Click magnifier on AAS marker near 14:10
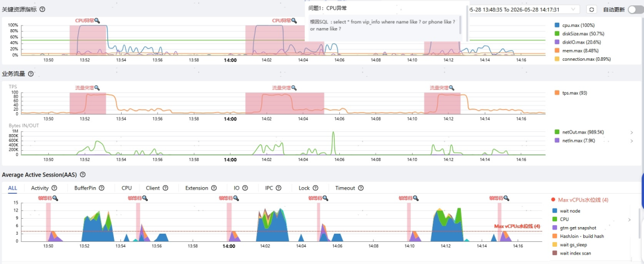 click(416, 198)
